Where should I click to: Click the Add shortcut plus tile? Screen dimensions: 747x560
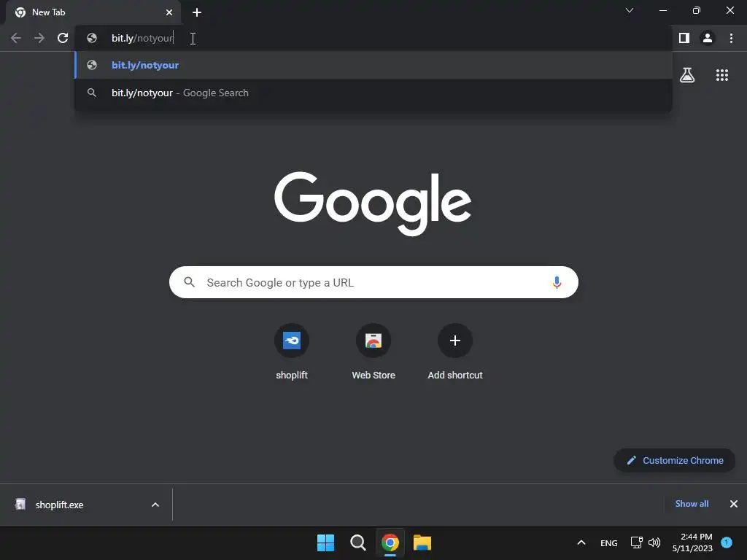point(455,352)
